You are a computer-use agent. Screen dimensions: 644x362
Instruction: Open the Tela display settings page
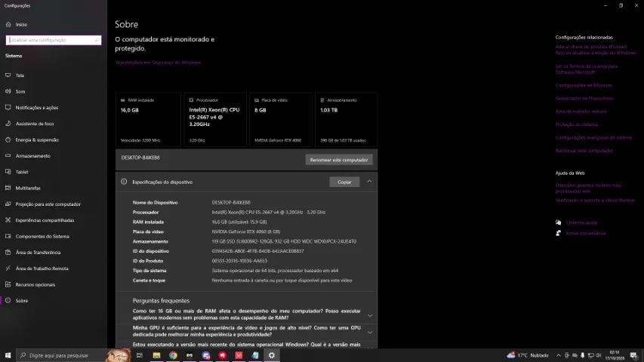coord(54,75)
